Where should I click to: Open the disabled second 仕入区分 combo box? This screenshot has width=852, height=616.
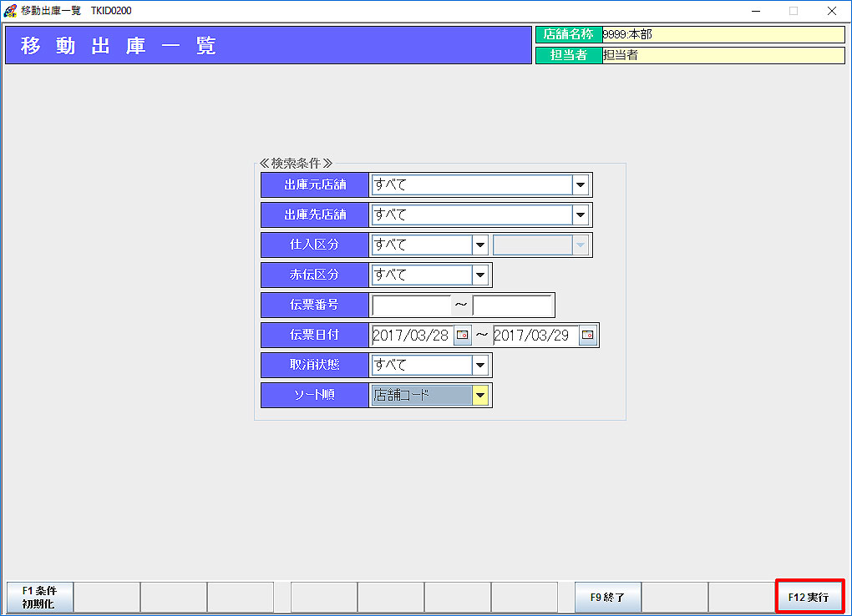(540, 245)
